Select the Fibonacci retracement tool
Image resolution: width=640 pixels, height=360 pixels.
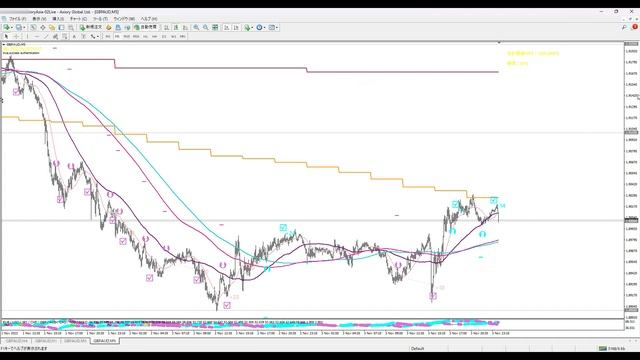tap(64, 36)
